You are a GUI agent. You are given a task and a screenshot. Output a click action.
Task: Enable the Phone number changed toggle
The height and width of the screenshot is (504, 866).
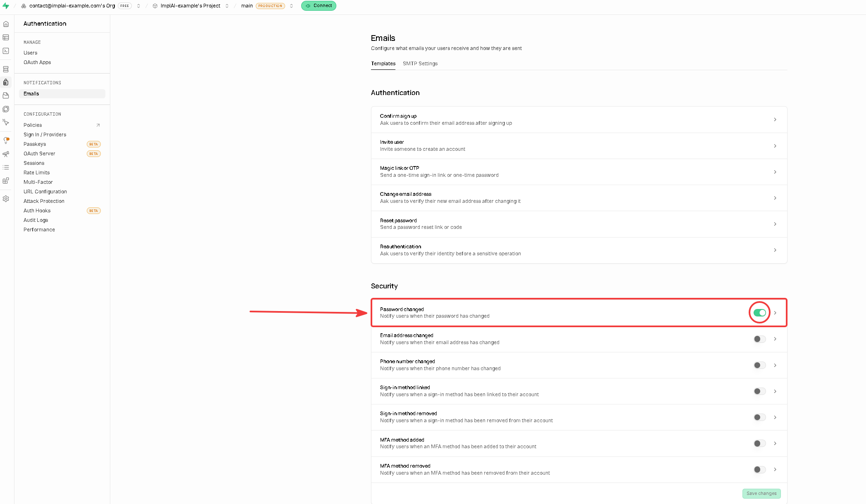point(759,365)
